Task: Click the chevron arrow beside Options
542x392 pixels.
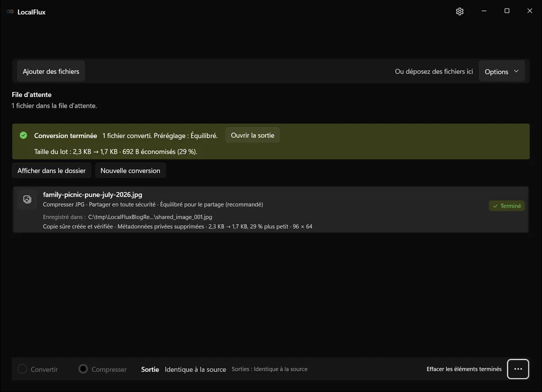Action: [x=516, y=71]
